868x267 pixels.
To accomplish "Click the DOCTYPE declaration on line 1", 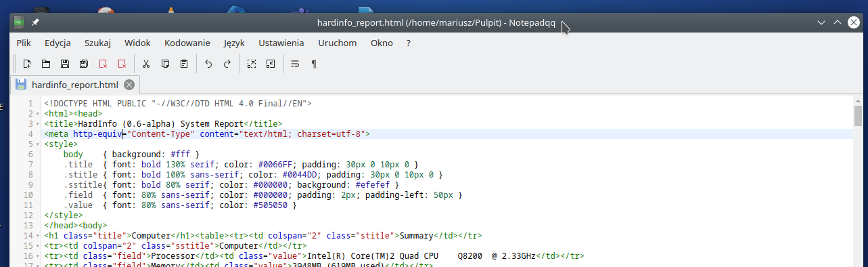I will [x=178, y=104].
